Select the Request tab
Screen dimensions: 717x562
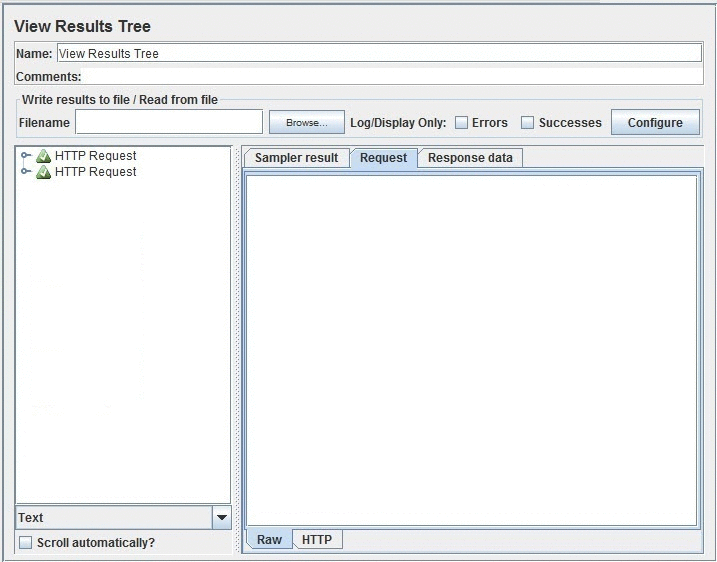[x=383, y=158]
